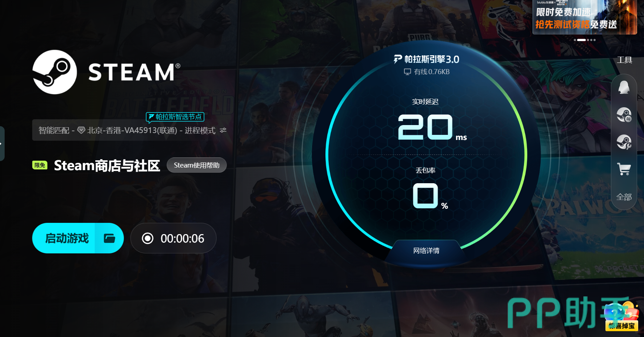Screen dimensions: 644x337
Task: Open the QQ penguin tool
Action: pos(624,88)
